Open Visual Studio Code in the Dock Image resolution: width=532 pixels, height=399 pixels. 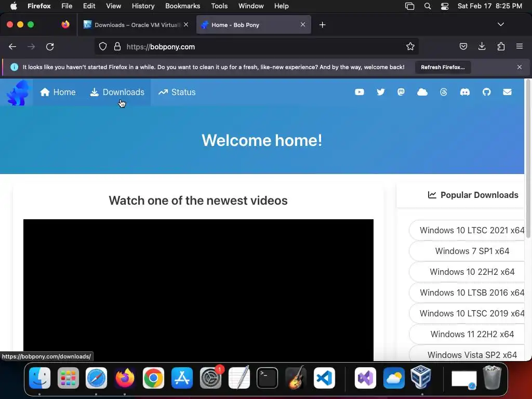tap(324, 378)
